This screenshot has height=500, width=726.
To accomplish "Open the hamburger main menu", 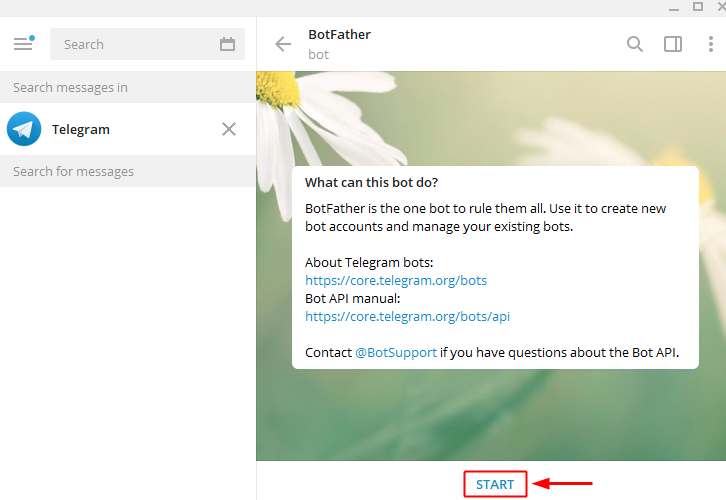I will point(23,44).
